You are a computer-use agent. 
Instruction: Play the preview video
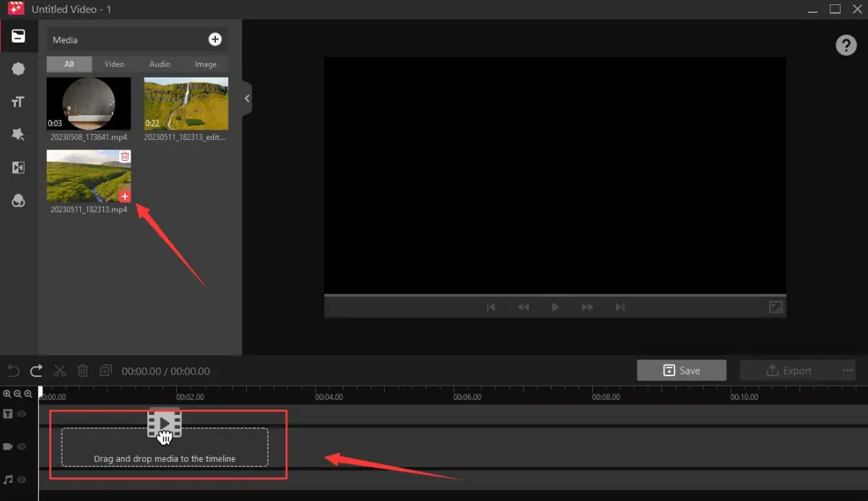555,307
